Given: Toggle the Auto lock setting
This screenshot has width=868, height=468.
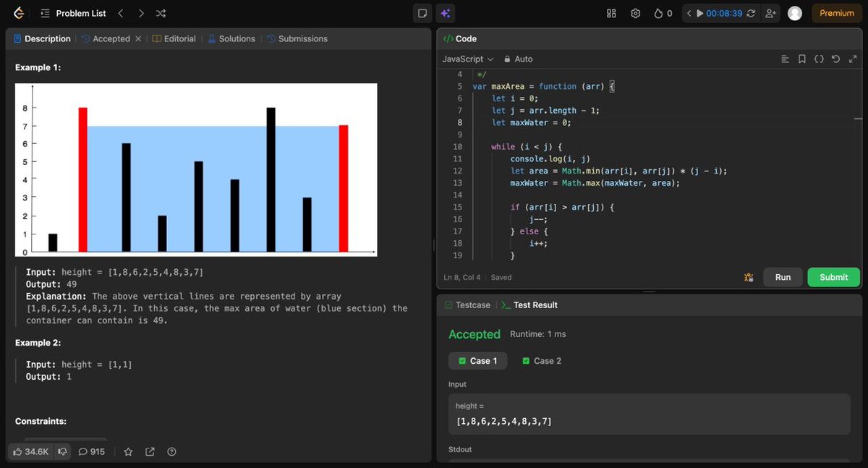Looking at the screenshot, I should coord(518,59).
